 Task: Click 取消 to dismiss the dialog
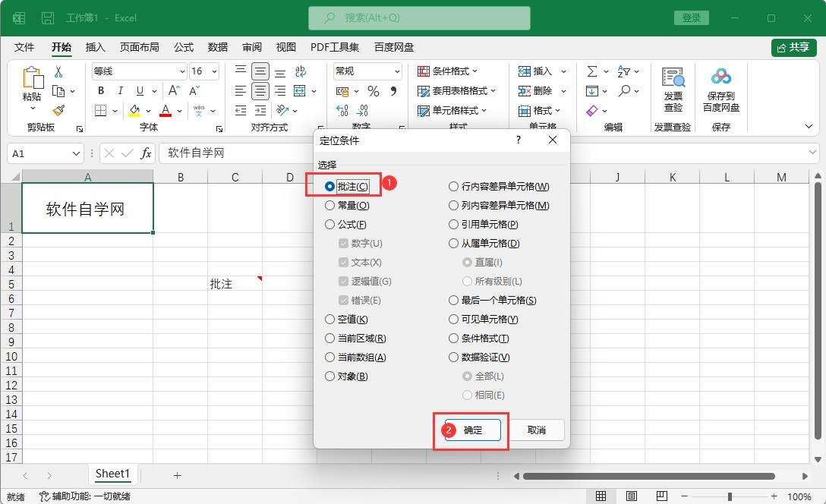tap(536, 430)
